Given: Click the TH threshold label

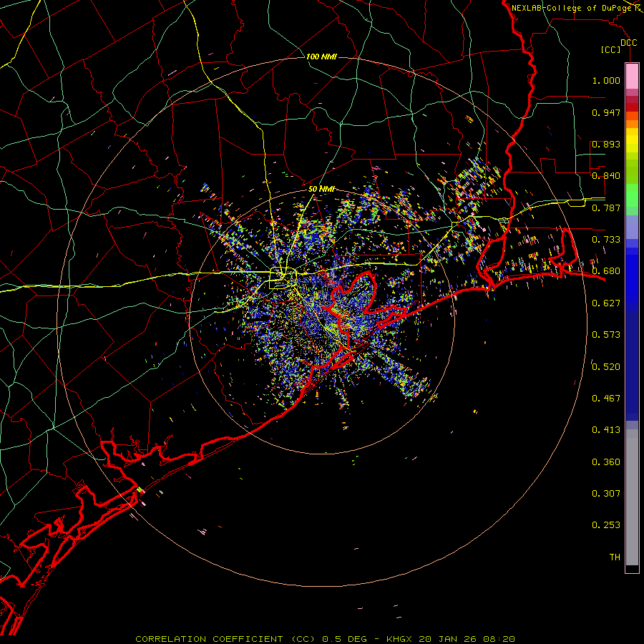Looking at the screenshot, I should pos(615,557).
